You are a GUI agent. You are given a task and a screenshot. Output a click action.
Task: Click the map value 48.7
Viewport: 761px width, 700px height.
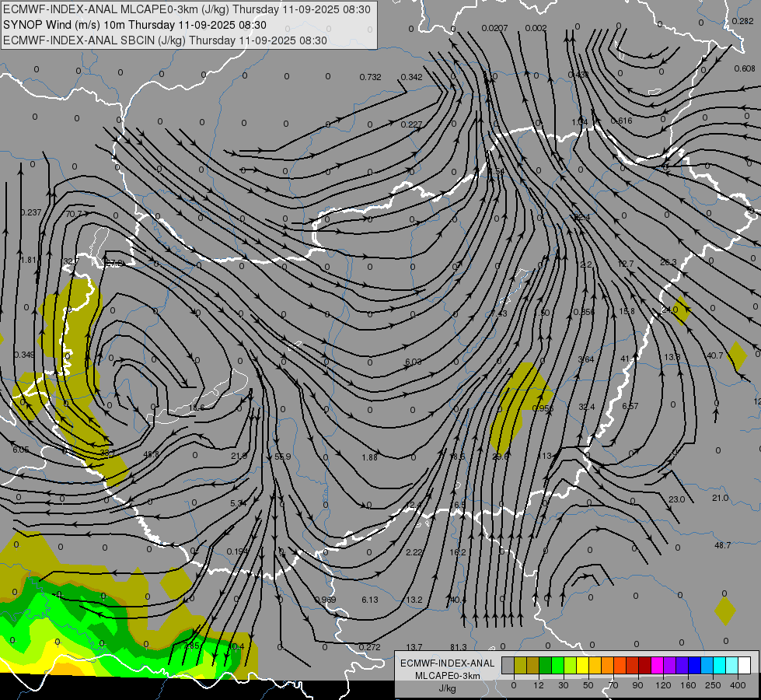point(723,545)
